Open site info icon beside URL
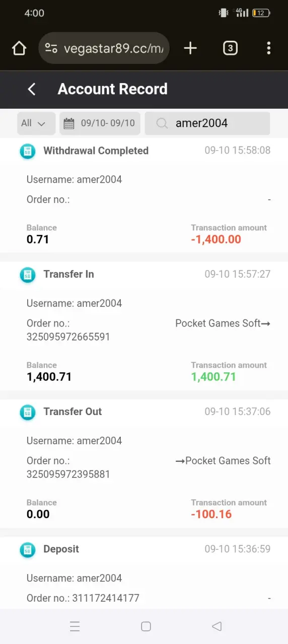 tap(51, 48)
